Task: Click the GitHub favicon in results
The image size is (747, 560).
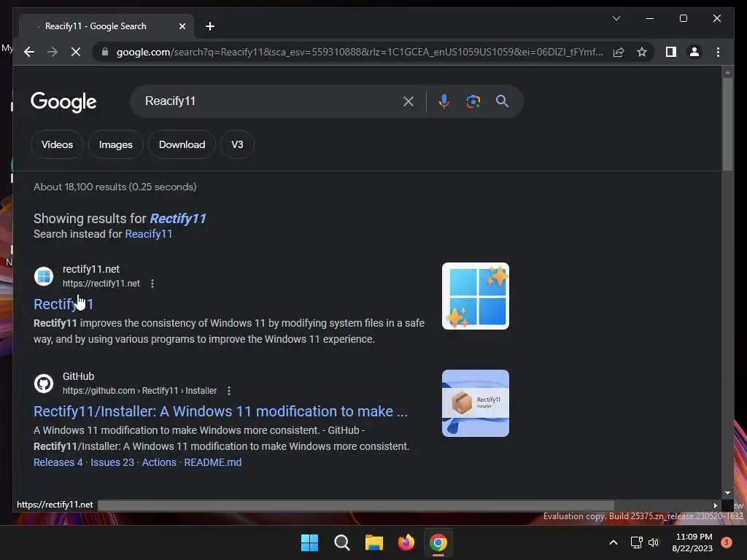Action: click(x=44, y=384)
